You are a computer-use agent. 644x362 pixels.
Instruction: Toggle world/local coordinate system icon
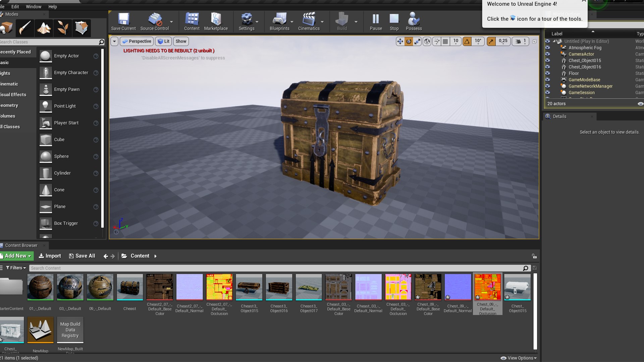tap(427, 41)
